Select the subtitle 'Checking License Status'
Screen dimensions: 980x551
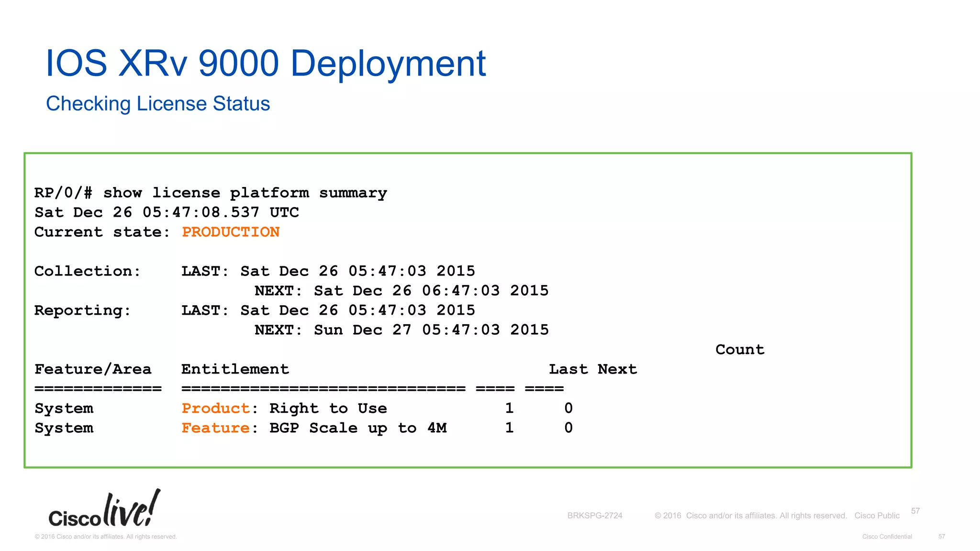click(x=158, y=104)
